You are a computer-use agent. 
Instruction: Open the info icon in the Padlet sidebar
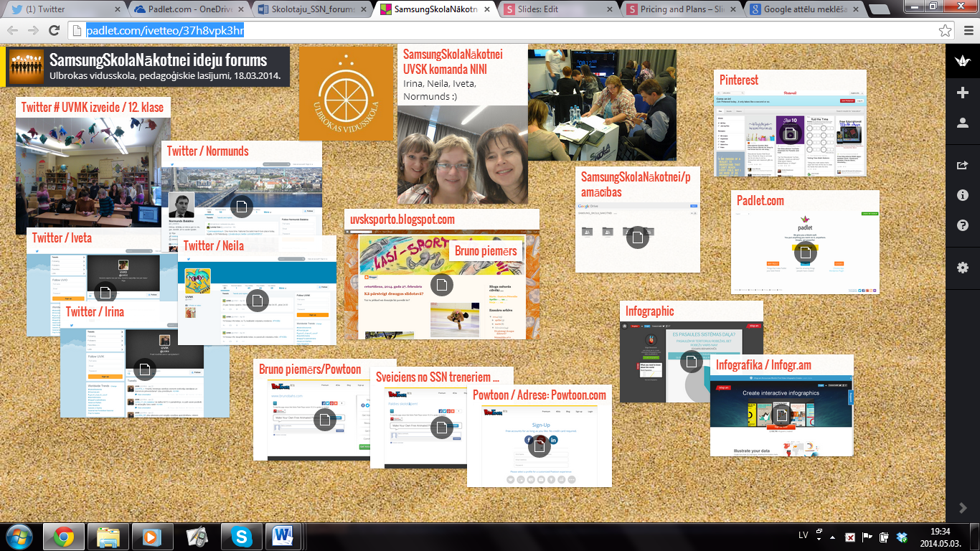(x=963, y=195)
